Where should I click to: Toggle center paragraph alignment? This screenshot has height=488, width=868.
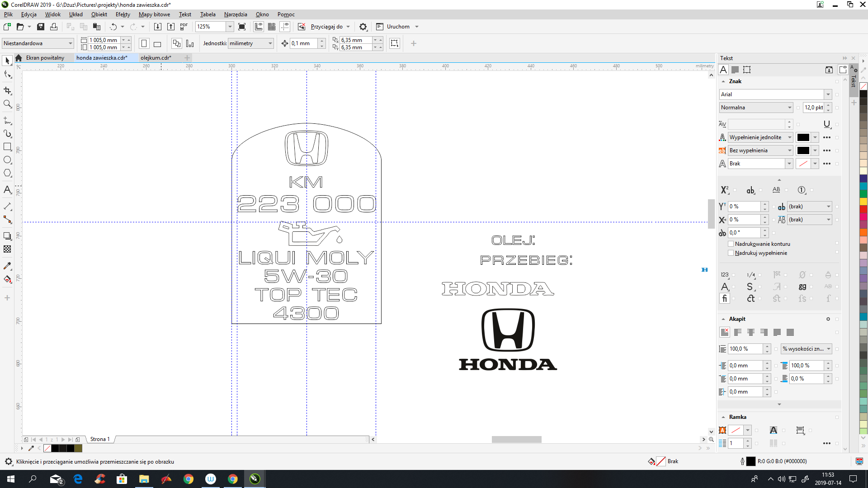[751, 332]
